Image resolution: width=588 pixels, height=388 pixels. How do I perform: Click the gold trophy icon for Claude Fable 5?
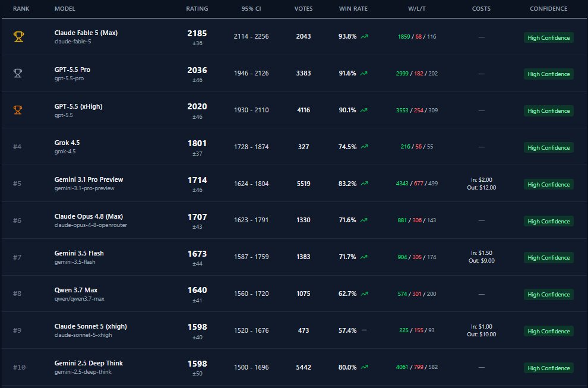pos(18,36)
